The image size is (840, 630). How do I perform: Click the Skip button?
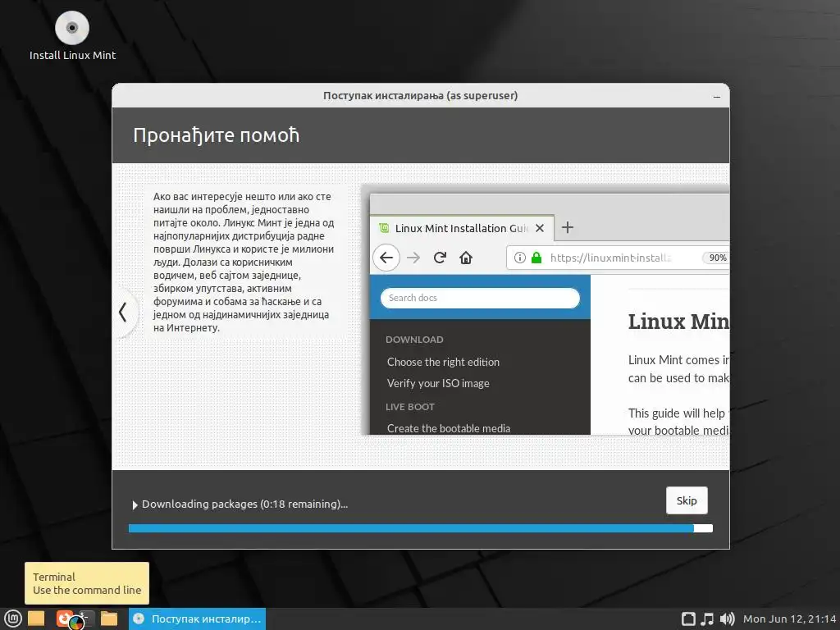pos(687,500)
